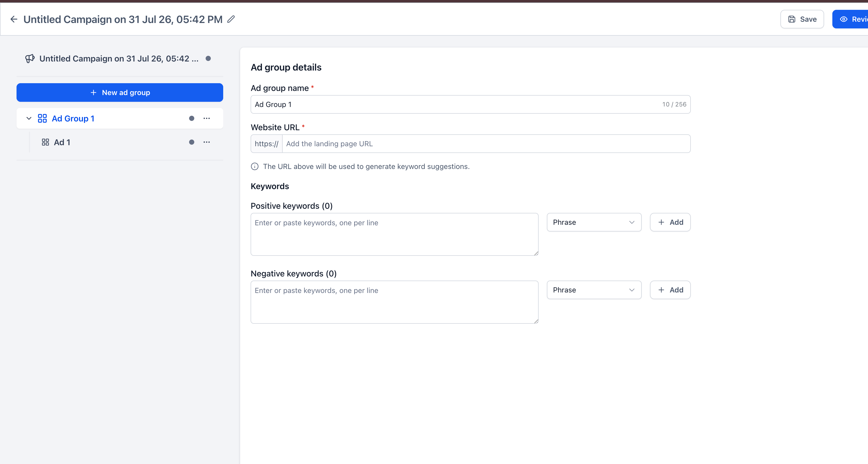Click the URL keyword suggestions hint text
Viewport: 868px width, 464px height.
pyautogui.click(x=366, y=166)
